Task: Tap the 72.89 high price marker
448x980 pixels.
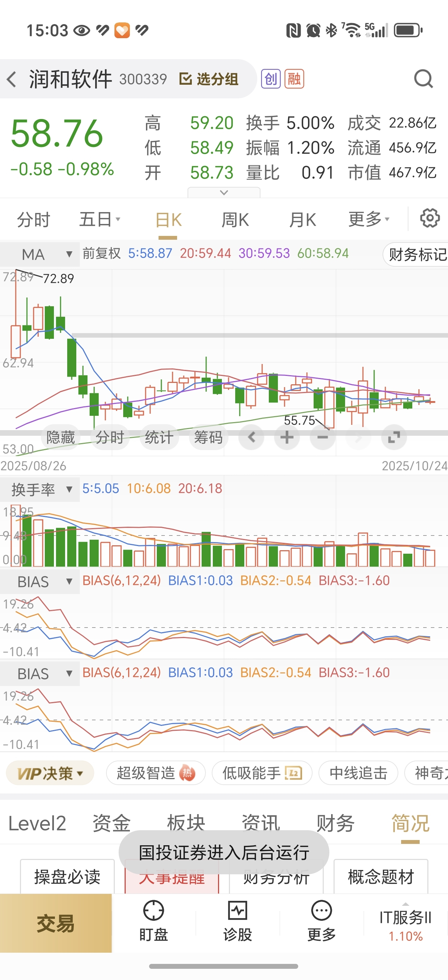Action: (58, 279)
